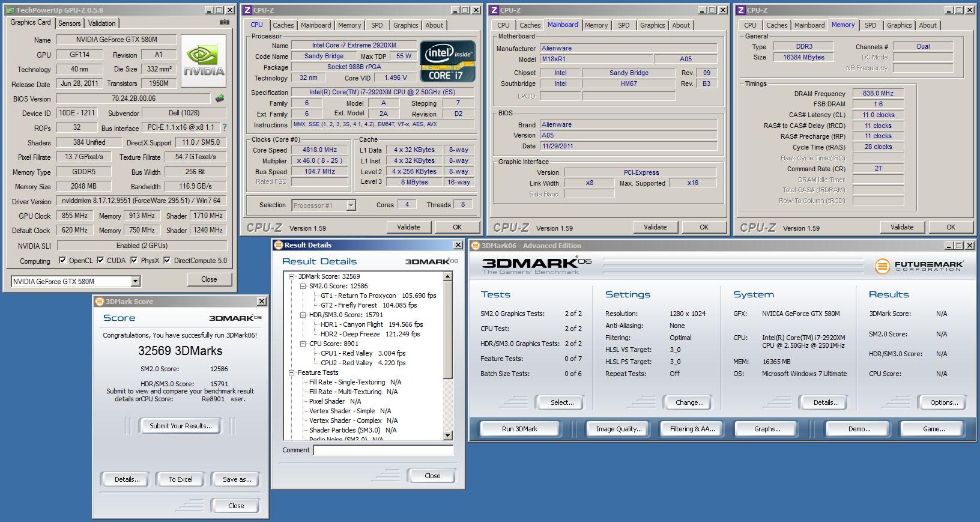The width and height of the screenshot is (980, 522).
Task: Click the Comment input field
Action: pos(383,450)
